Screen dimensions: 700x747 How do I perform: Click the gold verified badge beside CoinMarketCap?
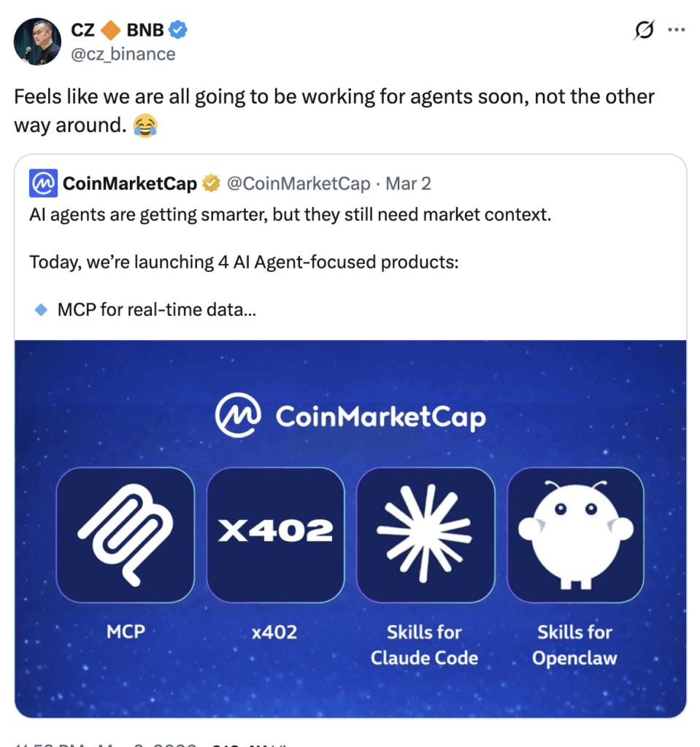[x=211, y=184]
